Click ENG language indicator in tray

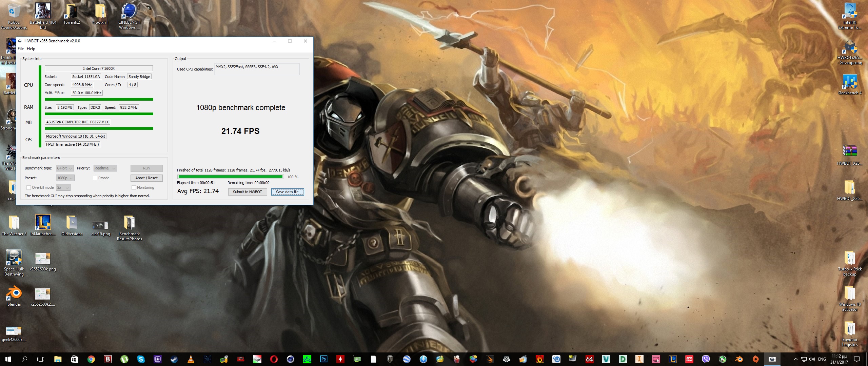(822, 359)
